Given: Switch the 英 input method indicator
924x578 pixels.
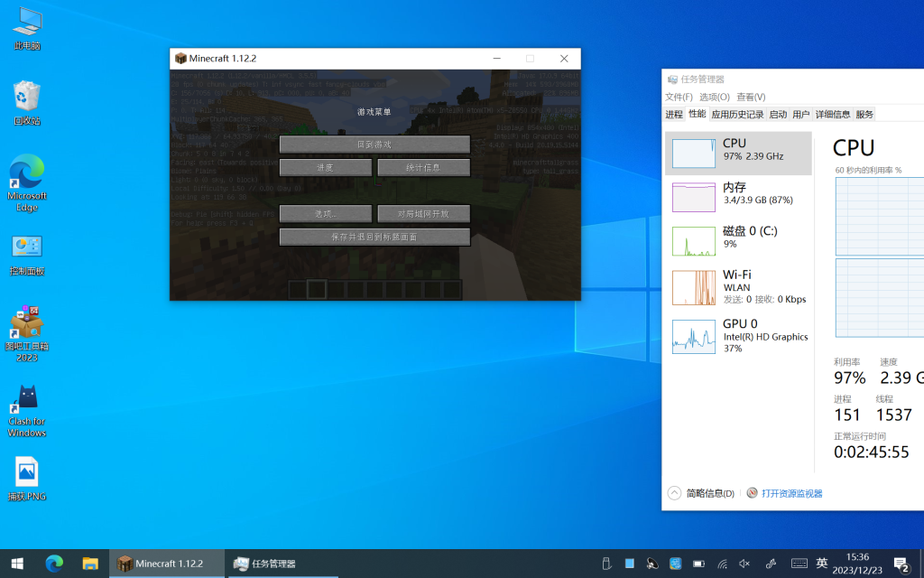Looking at the screenshot, I should (822, 564).
